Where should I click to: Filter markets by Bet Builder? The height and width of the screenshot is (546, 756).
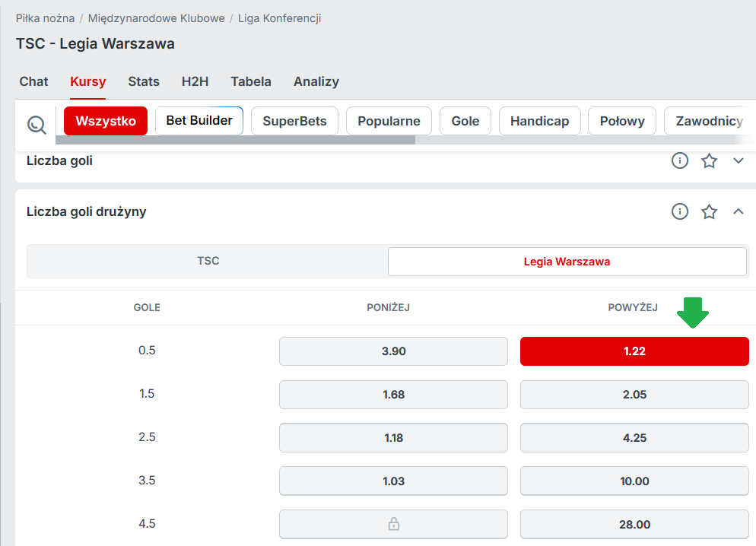[199, 121]
